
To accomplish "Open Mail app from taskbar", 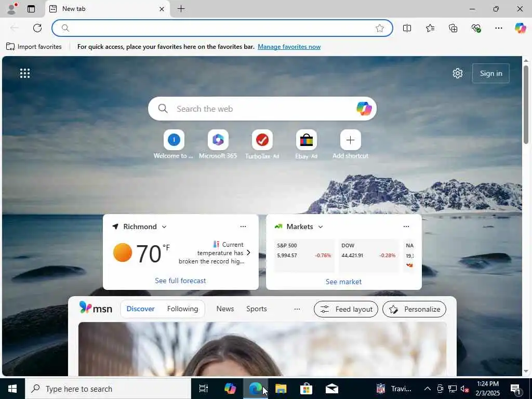I will (x=332, y=389).
